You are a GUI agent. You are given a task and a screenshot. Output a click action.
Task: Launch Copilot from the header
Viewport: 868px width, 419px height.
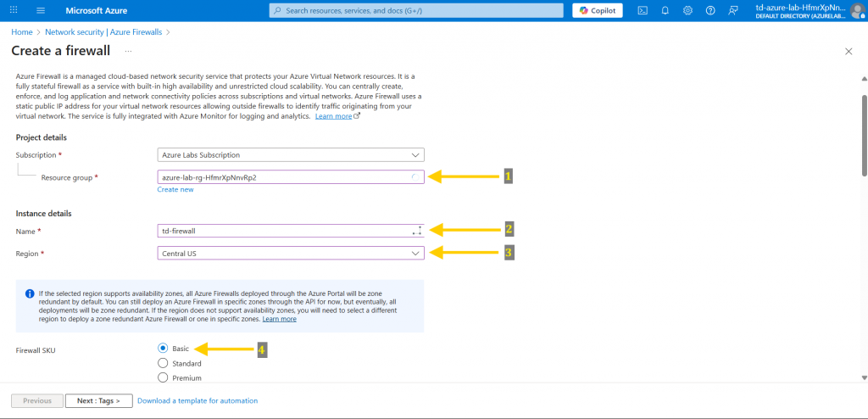tap(598, 10)
